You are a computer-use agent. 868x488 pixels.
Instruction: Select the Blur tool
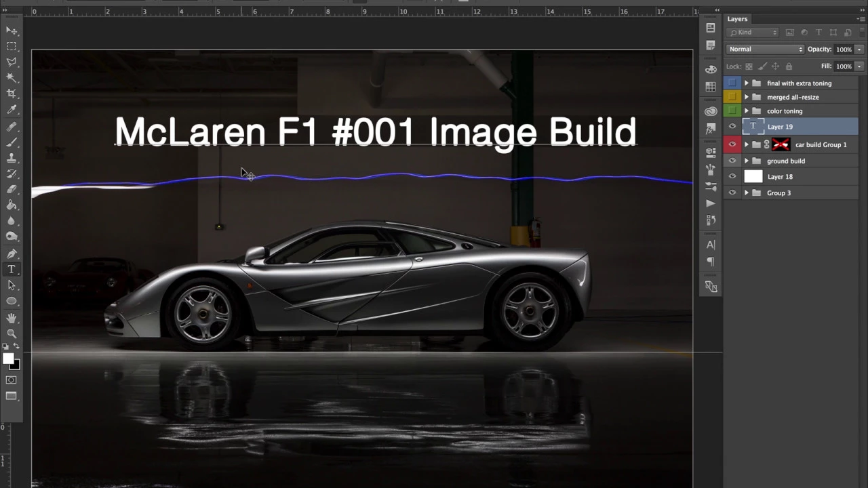(12, 221)
